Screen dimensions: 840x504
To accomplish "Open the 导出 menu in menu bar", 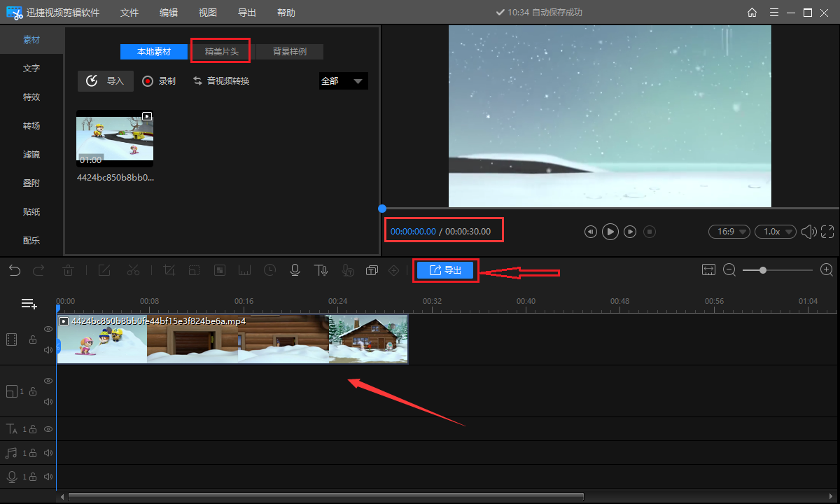I will tap(247, 13).
